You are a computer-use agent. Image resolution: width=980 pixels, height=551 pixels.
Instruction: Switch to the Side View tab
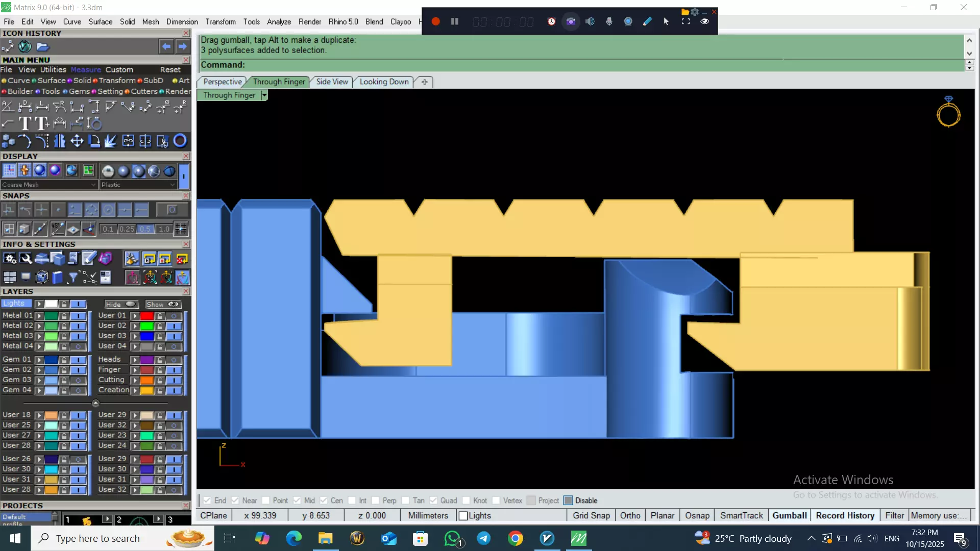coord(332,82)
